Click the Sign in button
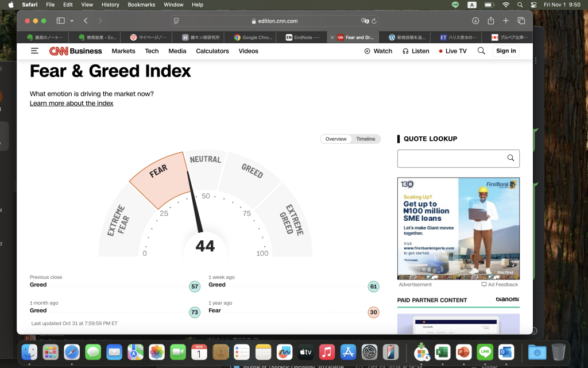 (x=506, y=51)
